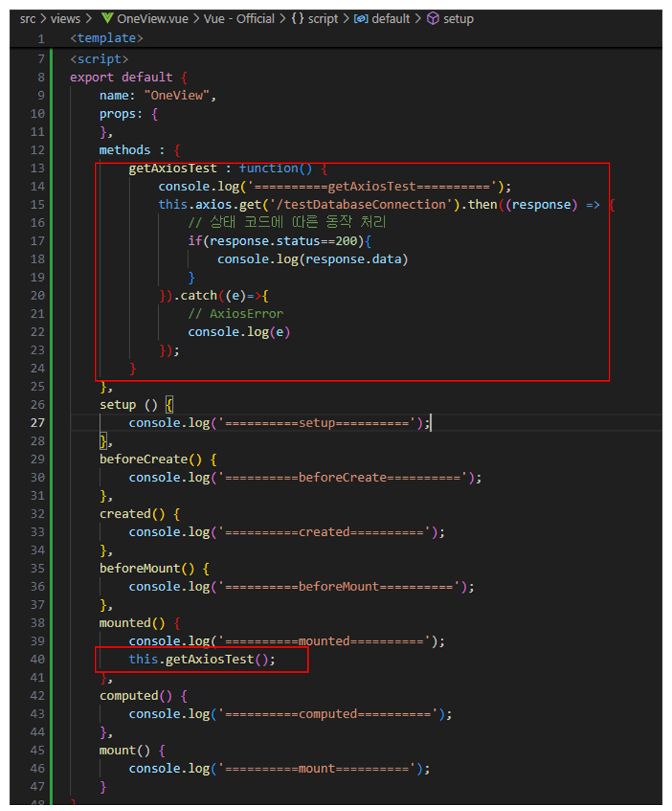Click the sticky '<template>' line
672x811 pixels.
[x=107, y=38]
